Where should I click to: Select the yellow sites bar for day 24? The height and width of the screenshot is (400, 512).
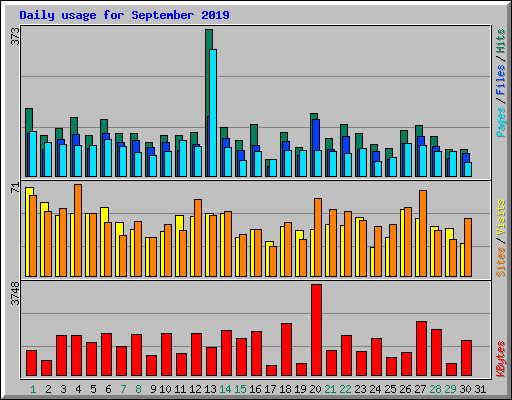tap(372, 262)
